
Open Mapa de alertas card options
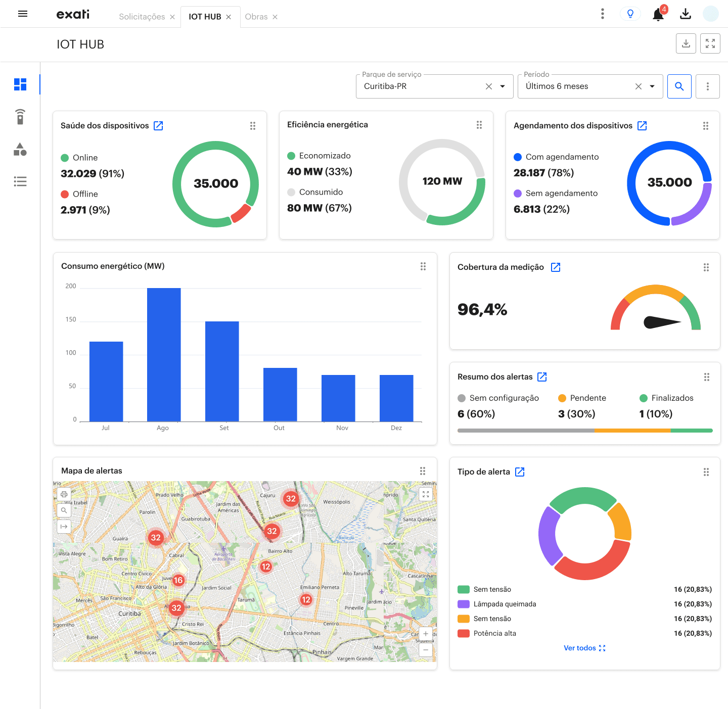pyautogui.click(x=423, y=471)
